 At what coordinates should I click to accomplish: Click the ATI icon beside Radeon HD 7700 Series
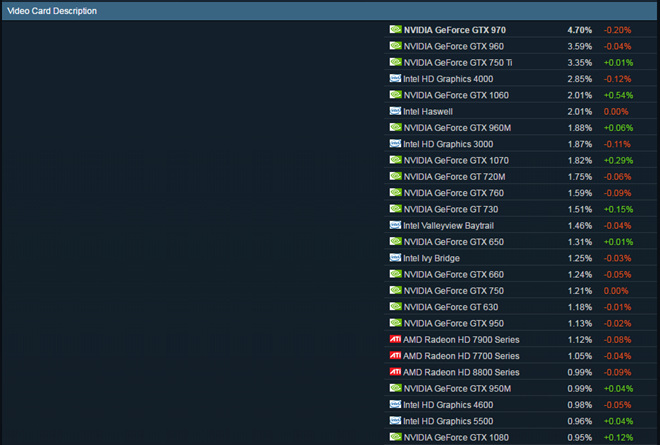(x=395, y=355)
